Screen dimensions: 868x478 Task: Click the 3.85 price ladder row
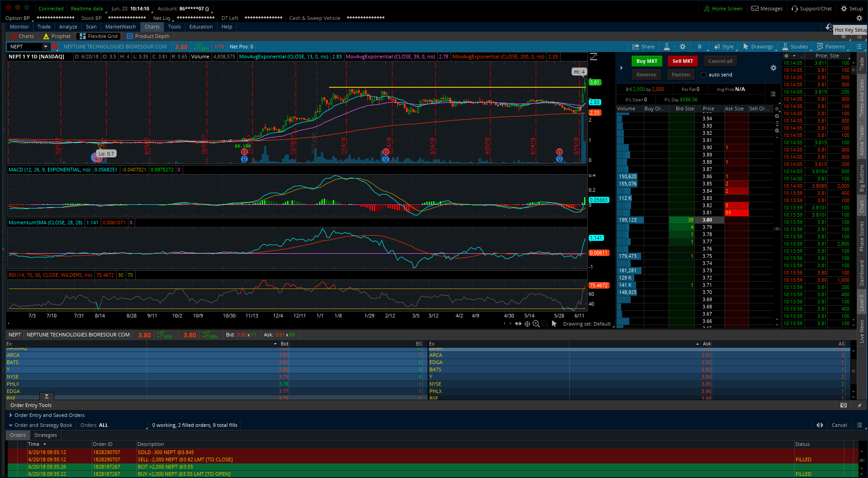pos(707,184)
